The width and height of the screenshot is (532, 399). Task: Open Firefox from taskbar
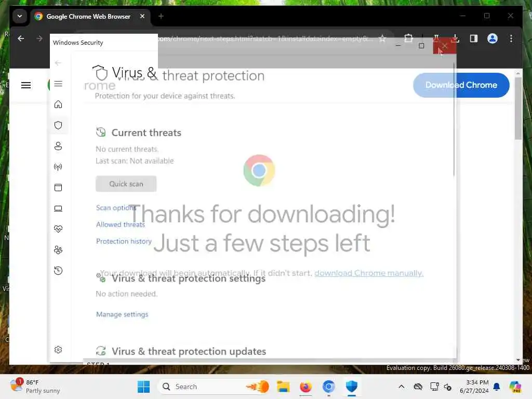[305, 387]
